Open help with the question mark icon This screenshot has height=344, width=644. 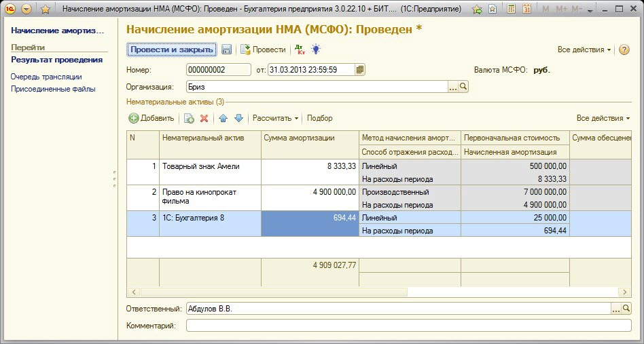click(x=624, y=50)
